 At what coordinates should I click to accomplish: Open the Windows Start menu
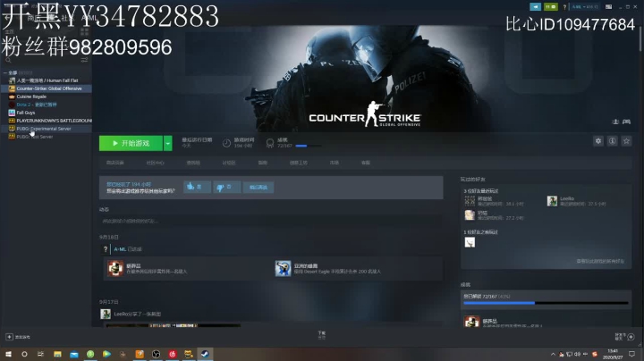pos(8,354)
